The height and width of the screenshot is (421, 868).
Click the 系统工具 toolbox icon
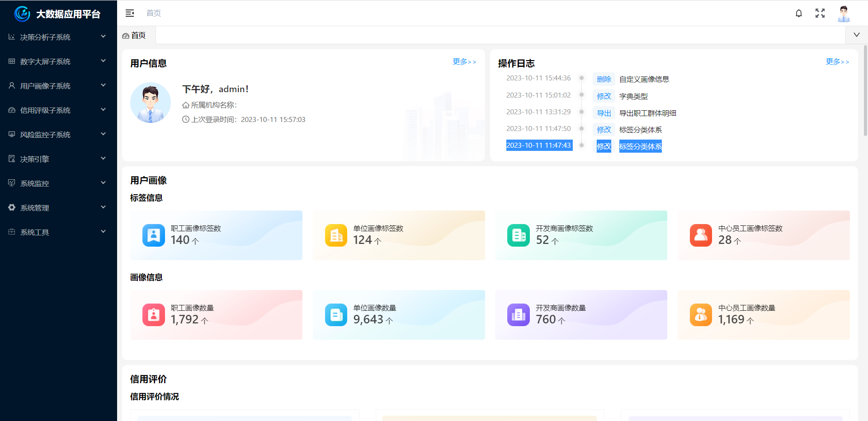[12, 232]
